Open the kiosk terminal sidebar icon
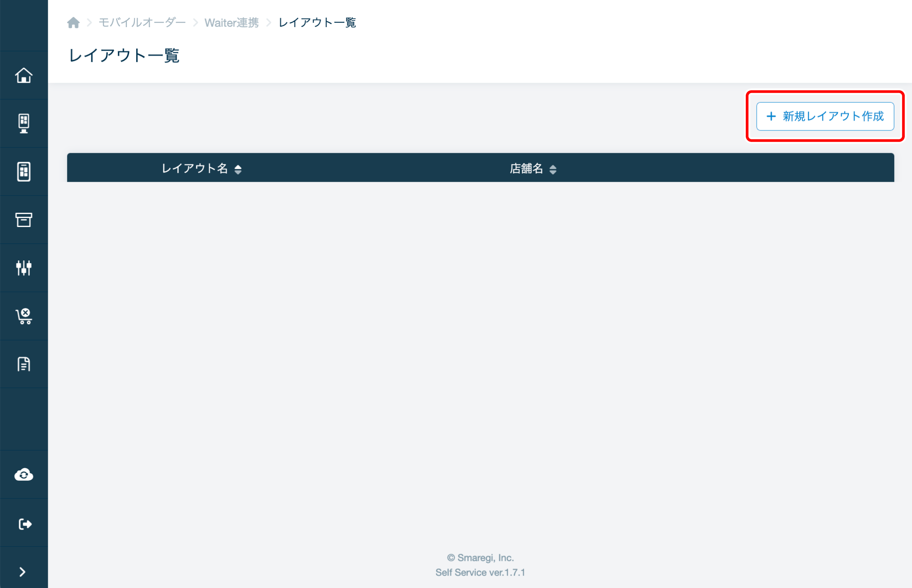The width and height of the screenshot is (912, 588). click(24, 123)
